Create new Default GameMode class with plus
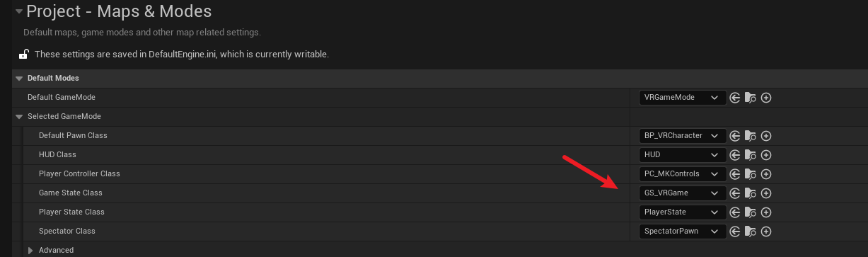Screen dimensions: 868x257 tap(766, 98)
